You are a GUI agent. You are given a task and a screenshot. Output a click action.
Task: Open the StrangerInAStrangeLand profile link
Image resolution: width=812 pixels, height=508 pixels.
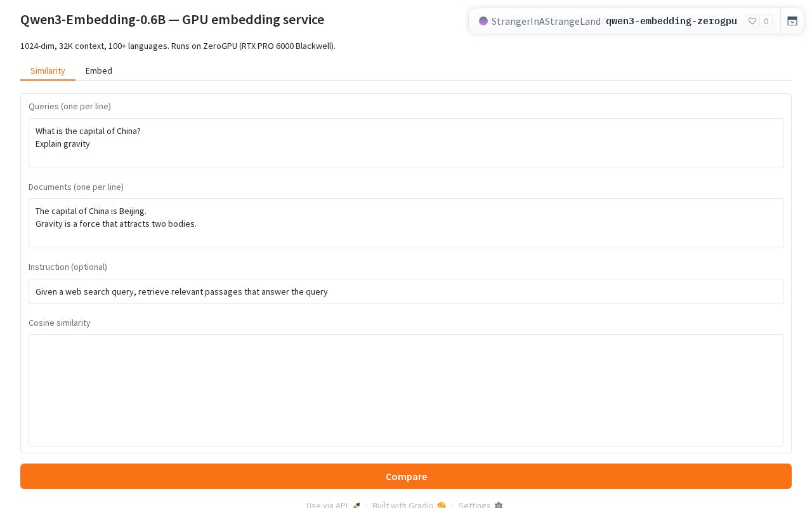coord(546,21)
